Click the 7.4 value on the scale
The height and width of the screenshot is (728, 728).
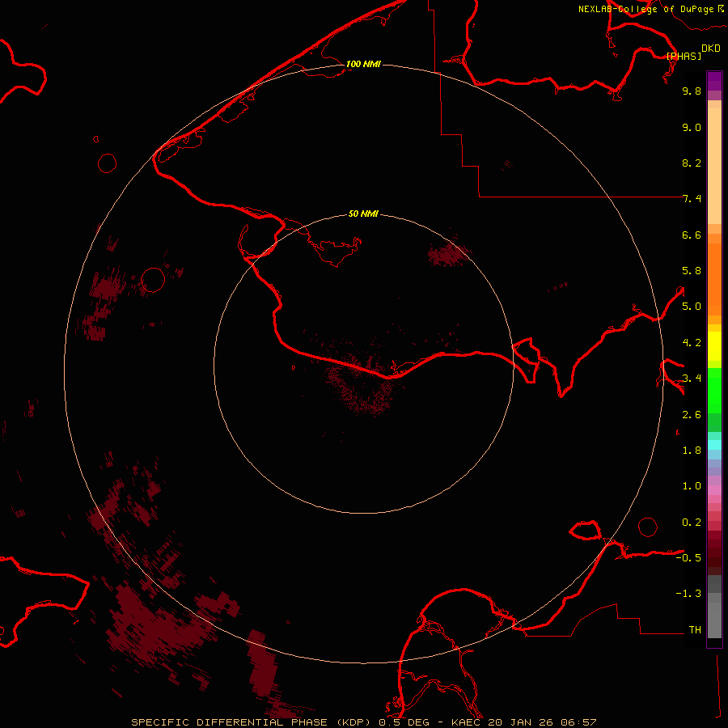click(691, 199)
